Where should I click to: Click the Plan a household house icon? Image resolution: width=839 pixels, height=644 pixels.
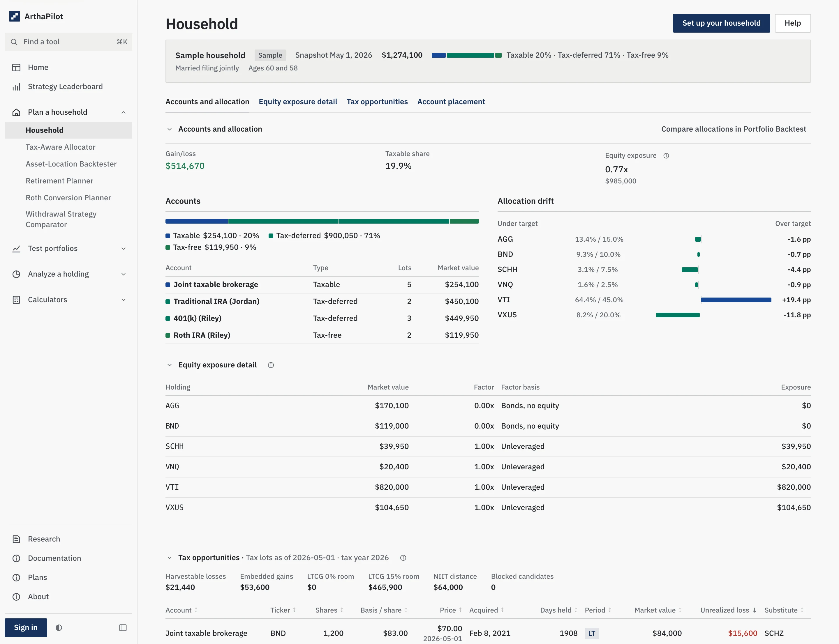pos(16,112)
